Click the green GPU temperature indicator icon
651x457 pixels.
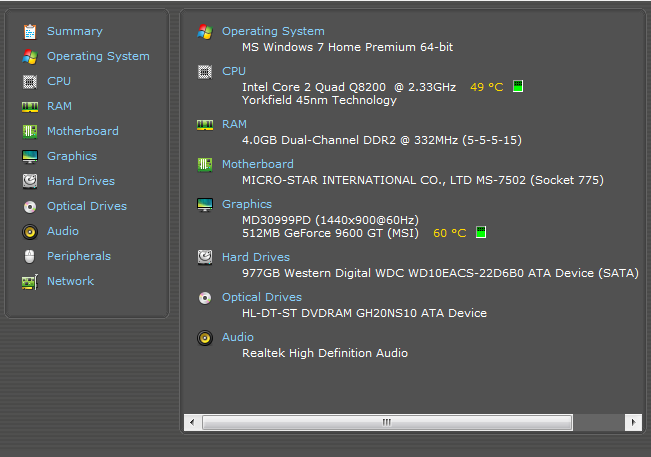(481, 232)
